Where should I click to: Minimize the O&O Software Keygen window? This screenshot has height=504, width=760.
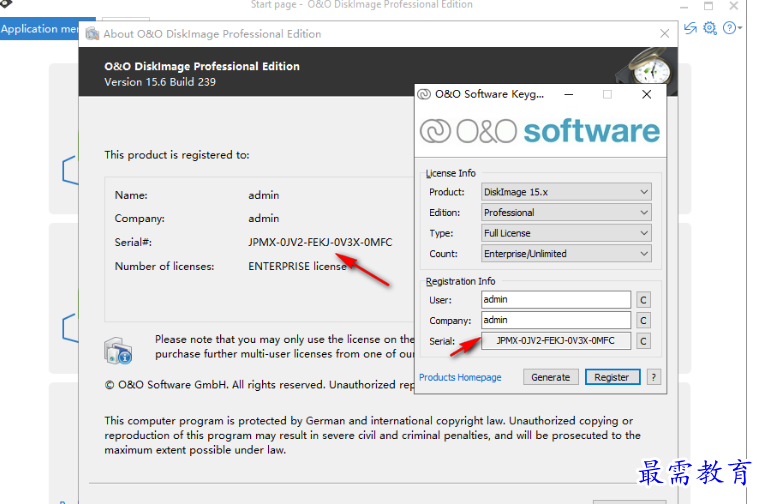[569, 94]
